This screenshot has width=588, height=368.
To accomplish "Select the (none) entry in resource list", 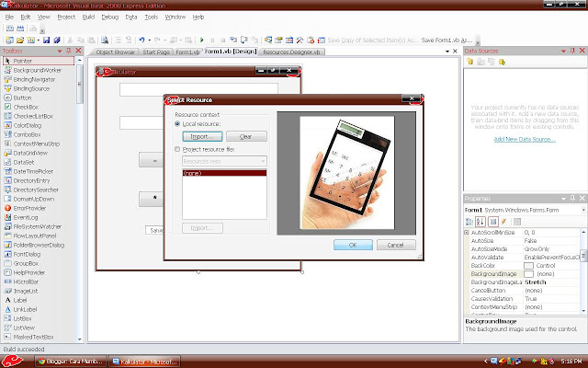I will click(224, 173).
